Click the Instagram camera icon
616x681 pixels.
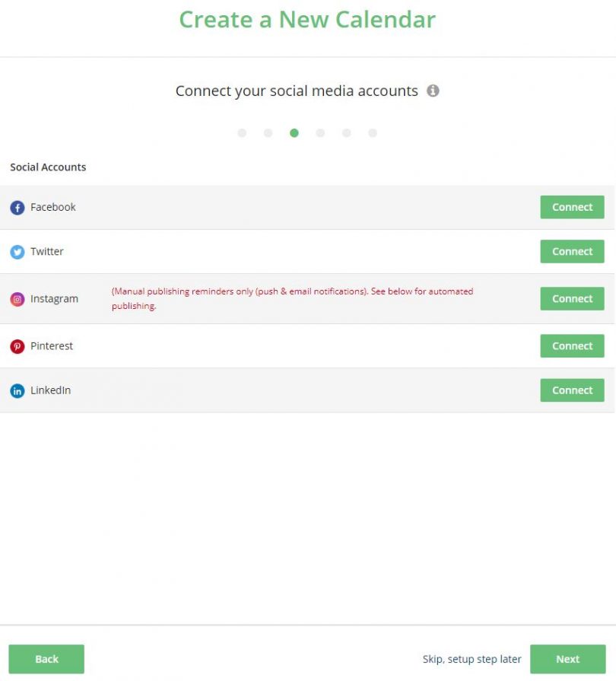coord(17,298)
